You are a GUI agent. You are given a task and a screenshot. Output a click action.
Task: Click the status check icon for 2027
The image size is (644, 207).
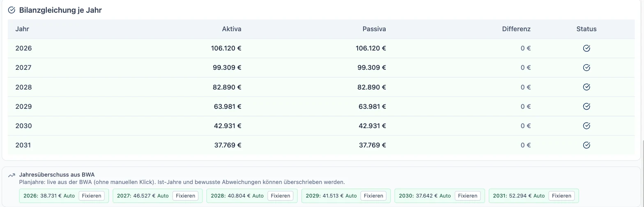pos(586,68)
